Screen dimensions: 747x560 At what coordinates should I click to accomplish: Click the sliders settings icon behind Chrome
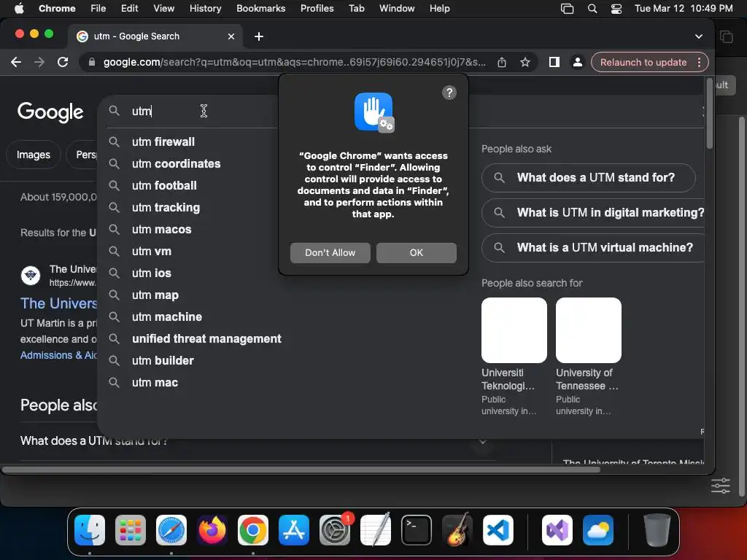[720, 486]
